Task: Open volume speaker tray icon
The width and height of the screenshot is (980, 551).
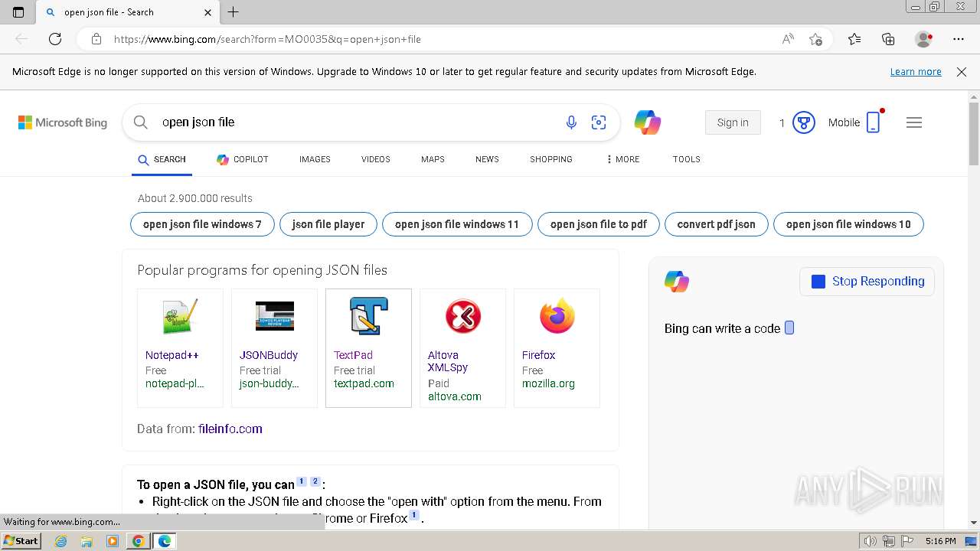Action: tap(871, 541)
